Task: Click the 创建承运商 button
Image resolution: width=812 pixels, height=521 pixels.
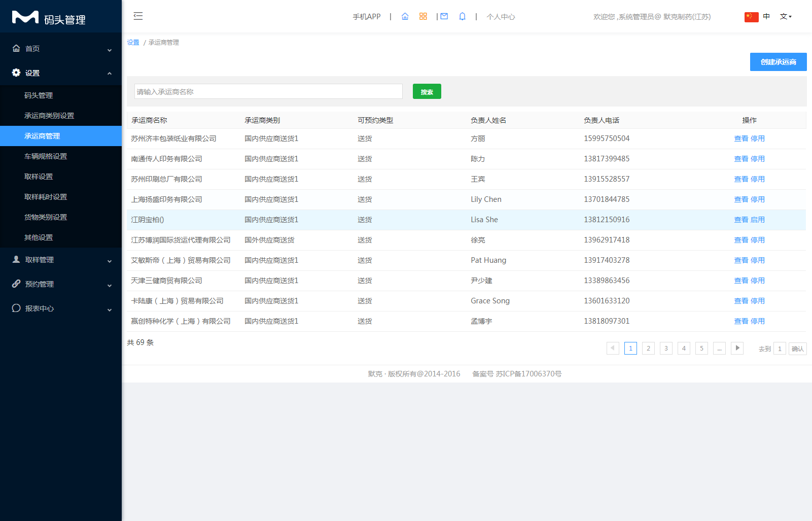Action: 778,62
